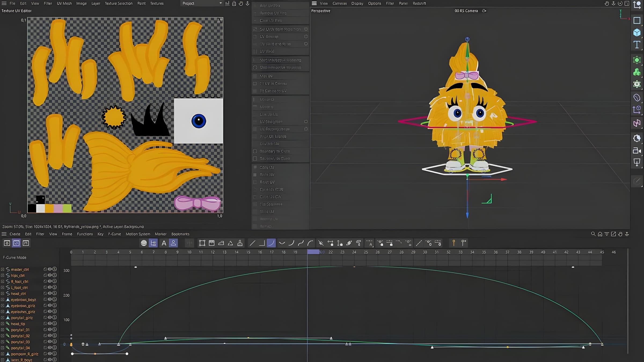Expand the head_ctrl track
The width and height of the screenshot is (644, 362).
(x=2, y=293)
